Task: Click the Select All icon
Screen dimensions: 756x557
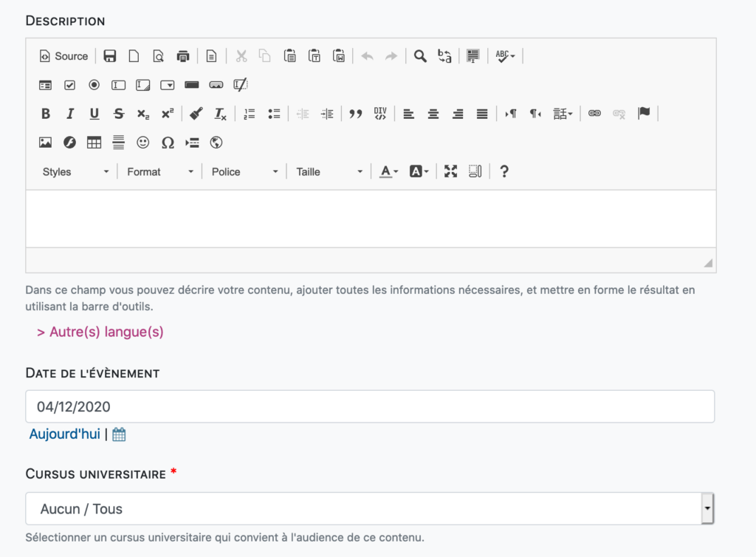Action: [473, 56]
